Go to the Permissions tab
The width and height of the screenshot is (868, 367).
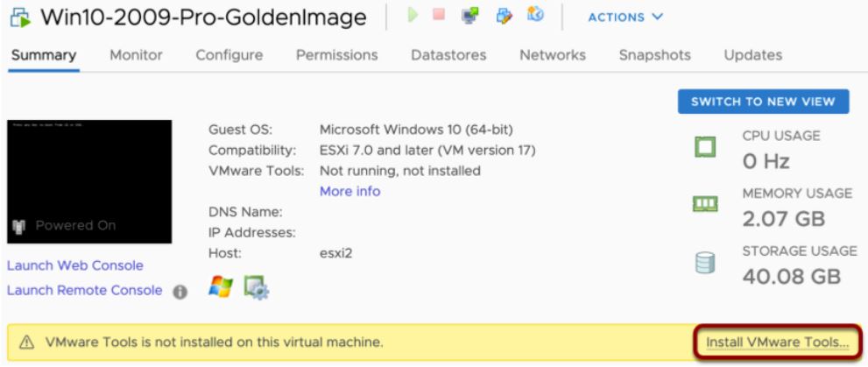336,55
